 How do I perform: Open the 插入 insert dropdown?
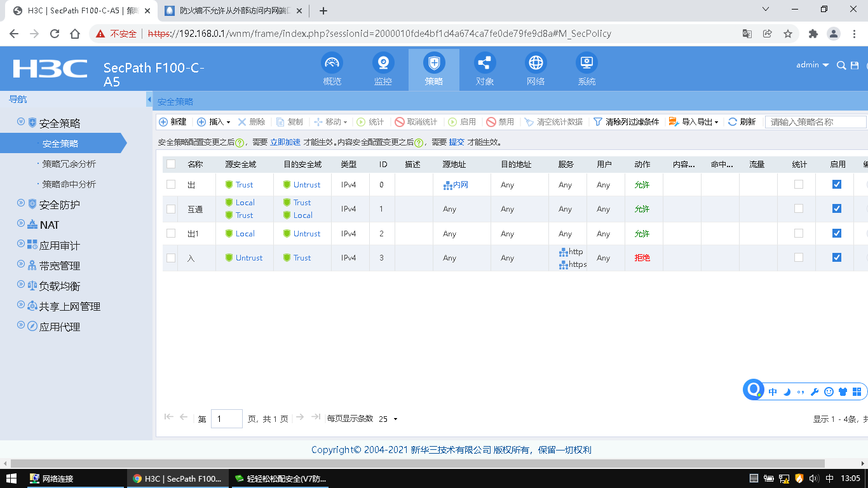pyautogui.click(x=214, y=122)
